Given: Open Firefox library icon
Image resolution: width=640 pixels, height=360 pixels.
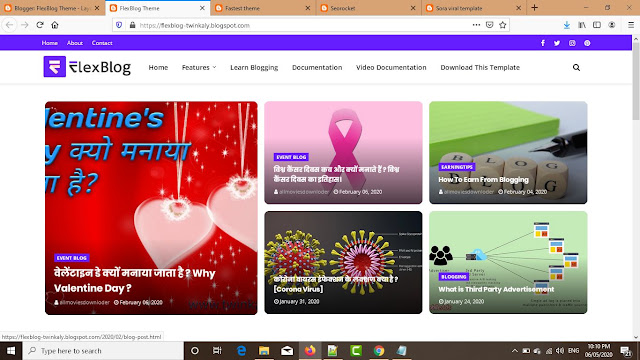Looking at the screenshot, I should (x=582, y=25).
